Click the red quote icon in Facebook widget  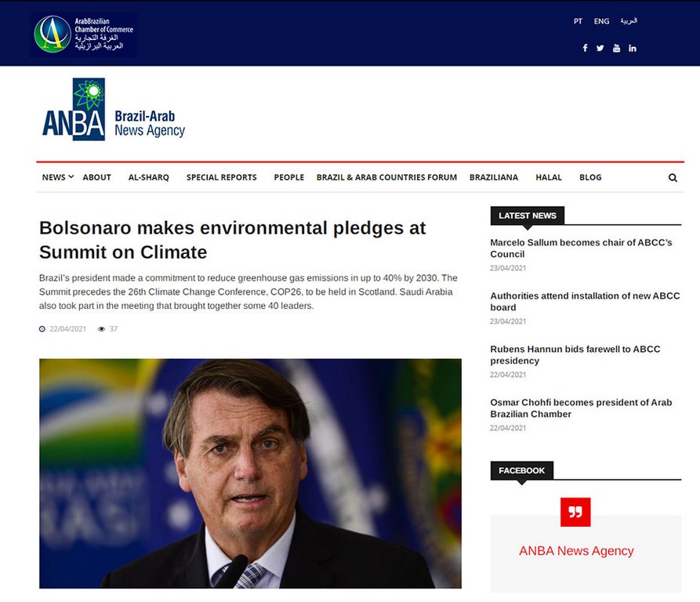pos(575,512)
